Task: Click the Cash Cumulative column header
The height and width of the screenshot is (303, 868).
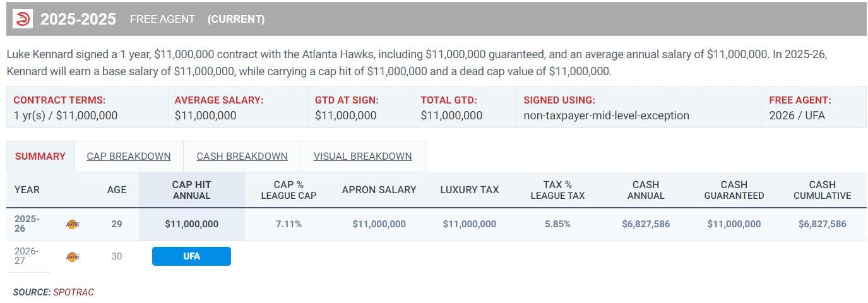Action: [822, 190]
